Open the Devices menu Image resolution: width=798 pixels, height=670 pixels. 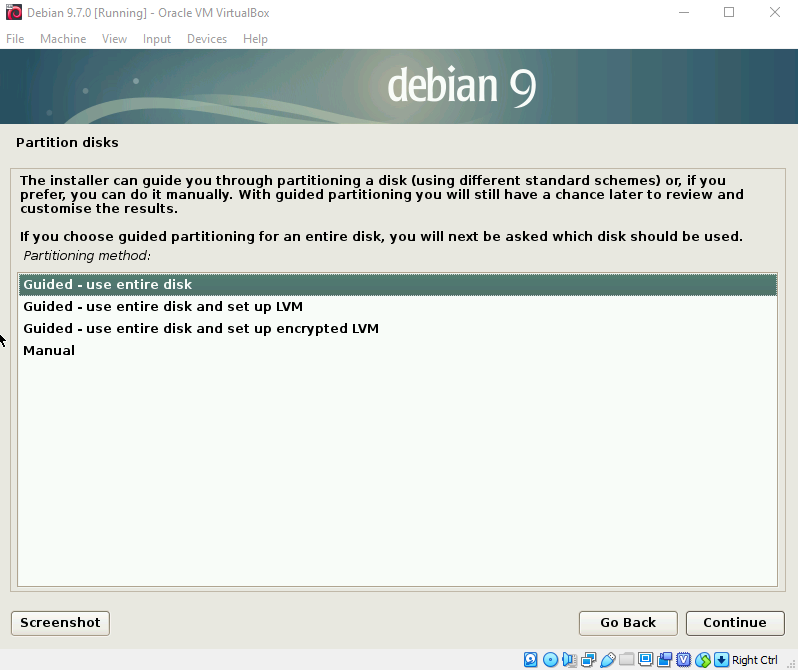(x=207, y=39)
